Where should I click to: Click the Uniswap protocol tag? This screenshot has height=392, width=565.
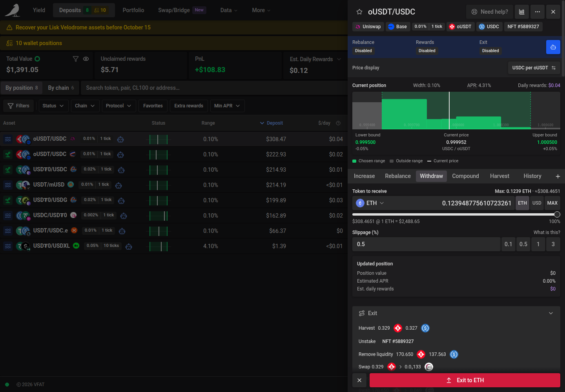pyautogui.click(x=368, y=27)
